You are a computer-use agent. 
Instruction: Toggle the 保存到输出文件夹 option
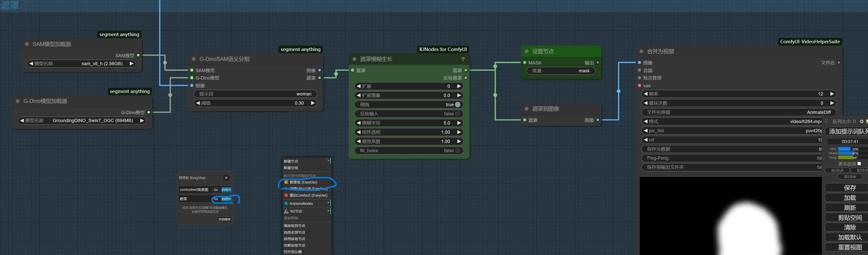click(x=732, y=167)
